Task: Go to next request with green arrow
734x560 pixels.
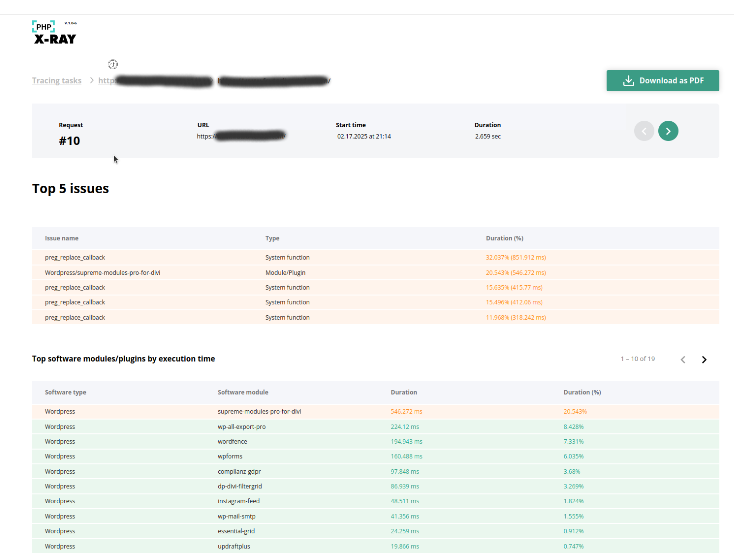Action: point(668,131)
